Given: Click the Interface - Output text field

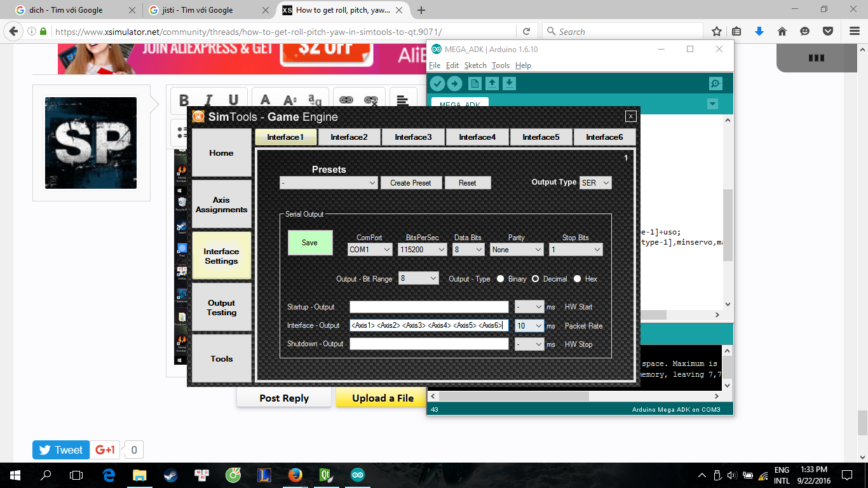Looking at the screenshot, I should 429,325.
